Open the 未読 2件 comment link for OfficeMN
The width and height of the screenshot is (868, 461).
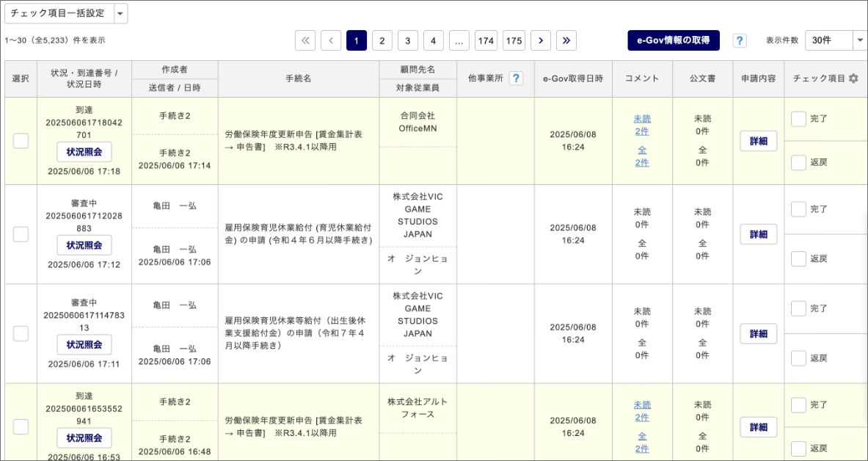642,125
